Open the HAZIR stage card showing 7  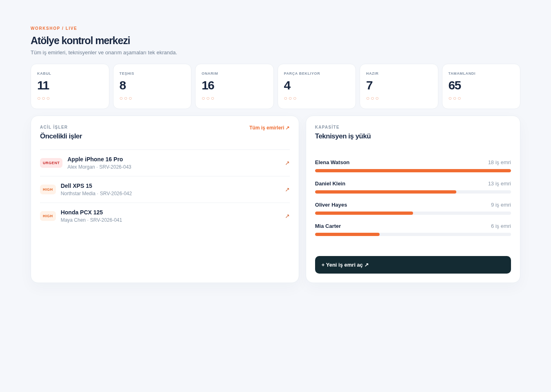[399, 86]
